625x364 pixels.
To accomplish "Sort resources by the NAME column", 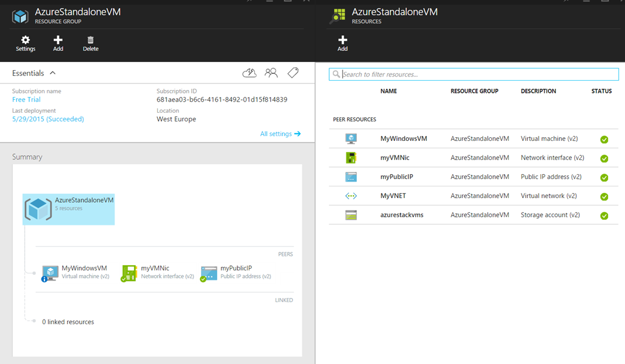I will (x=388, y=91).
